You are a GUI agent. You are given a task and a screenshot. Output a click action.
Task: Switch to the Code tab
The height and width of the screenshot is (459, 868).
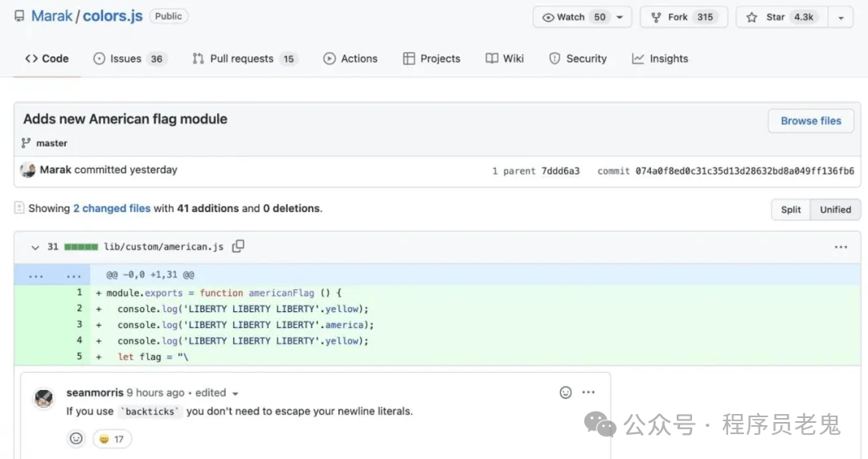[47, 59]
